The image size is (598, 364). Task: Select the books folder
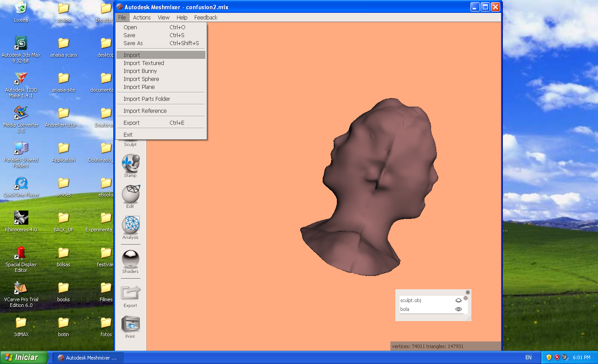point(64,291)
